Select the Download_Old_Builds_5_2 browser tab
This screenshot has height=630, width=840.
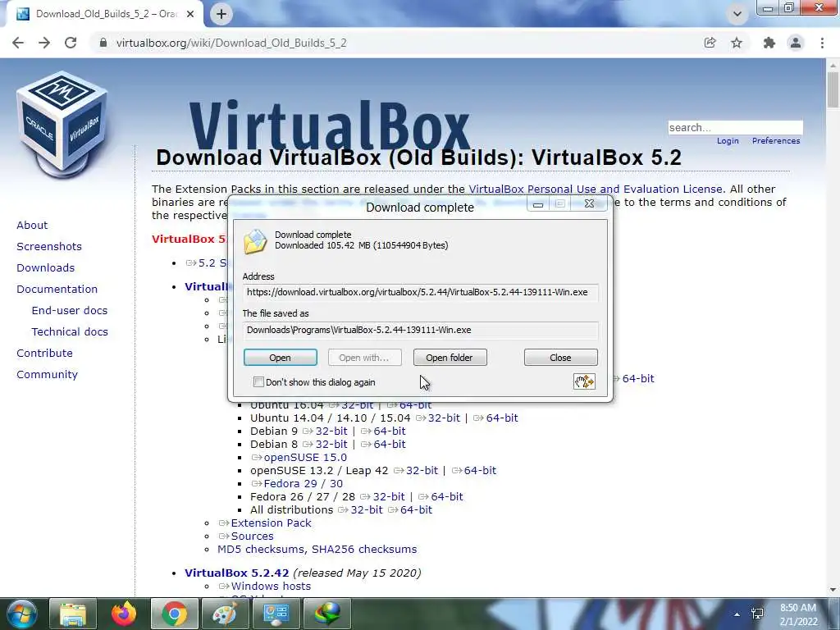105,14
